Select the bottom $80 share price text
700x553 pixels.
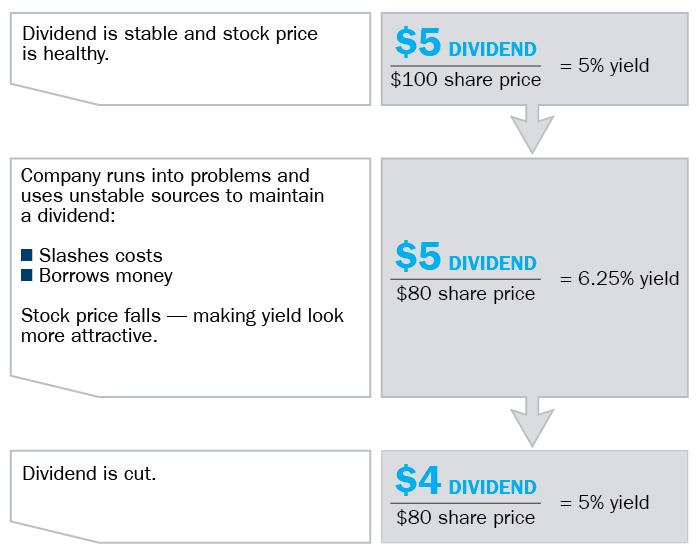pyautogui.click(x=465, y=518)
